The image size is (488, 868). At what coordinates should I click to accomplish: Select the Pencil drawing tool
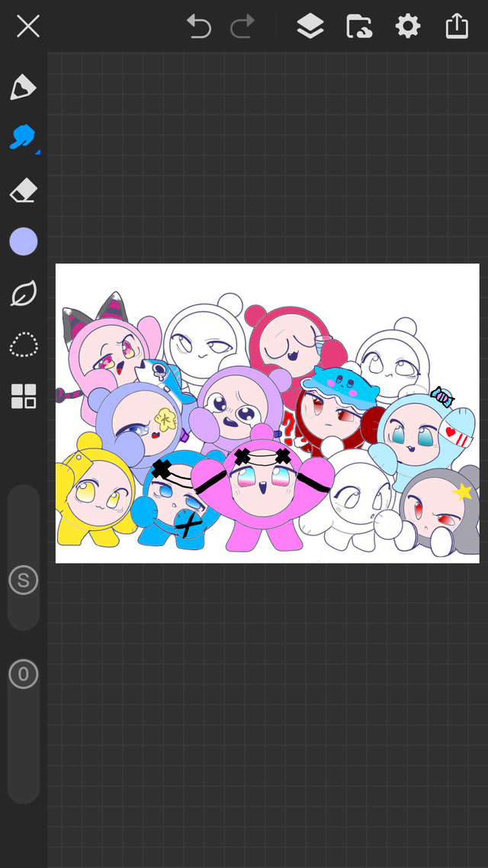[23, 87]
